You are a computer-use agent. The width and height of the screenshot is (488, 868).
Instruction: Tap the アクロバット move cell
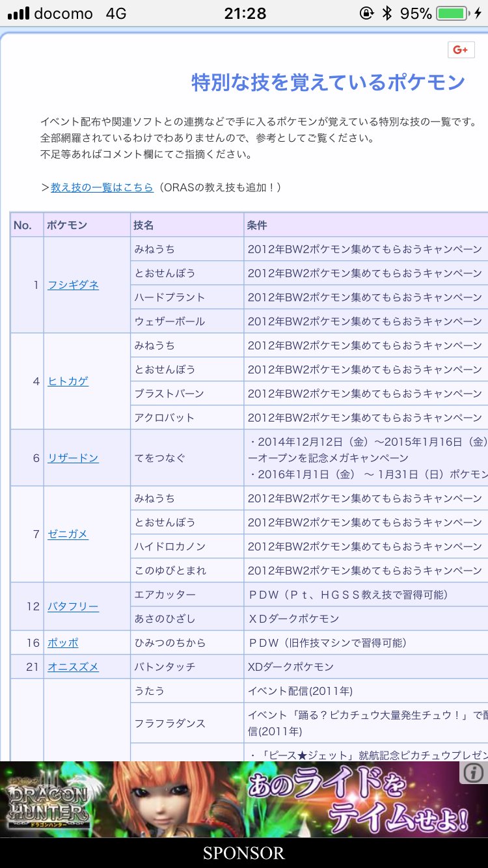[x=187, y=418]
